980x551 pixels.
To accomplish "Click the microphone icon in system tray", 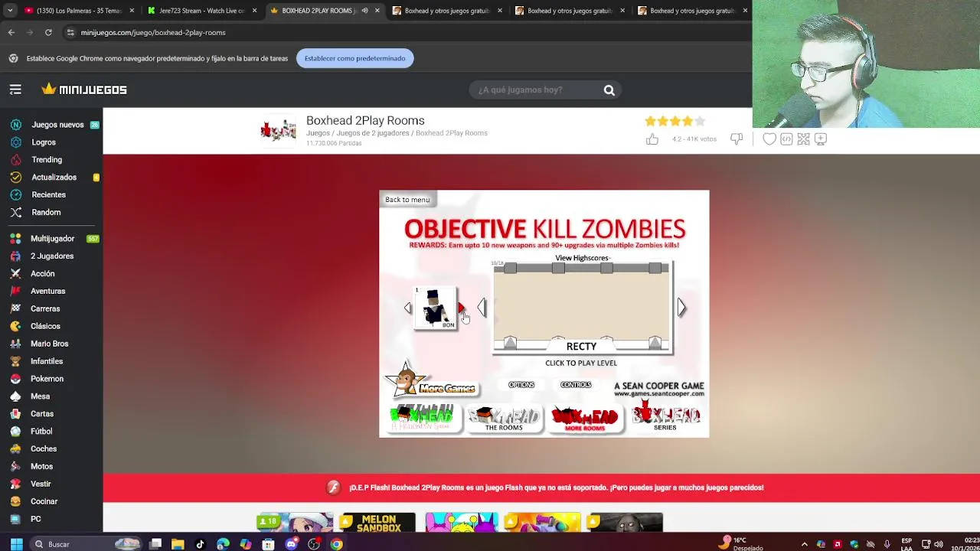I will pyautogui.click(x=887, y=544).
